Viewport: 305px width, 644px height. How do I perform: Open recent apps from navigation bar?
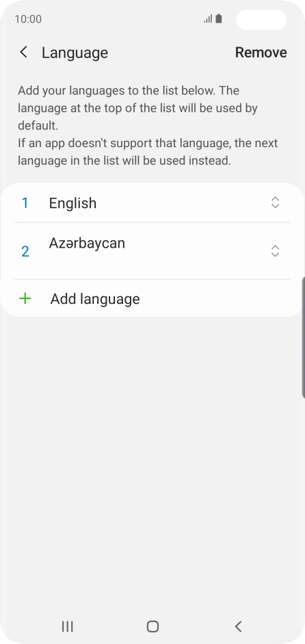67,626
